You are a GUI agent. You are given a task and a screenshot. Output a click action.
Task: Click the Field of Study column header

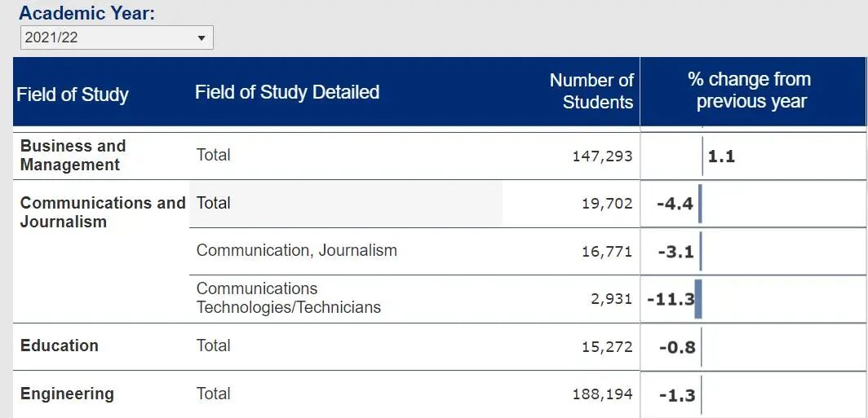pyautogui.click(x=73, y=95)
